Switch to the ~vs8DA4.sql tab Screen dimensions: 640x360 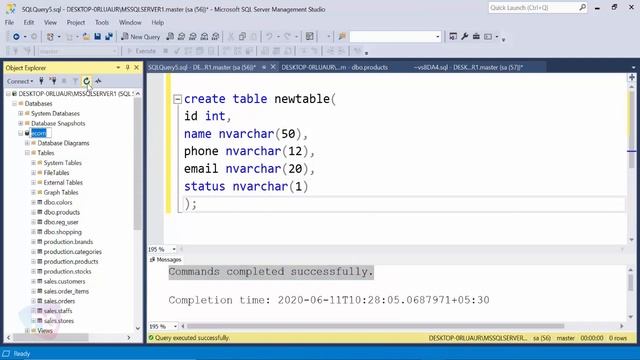(x=468, y=67)
